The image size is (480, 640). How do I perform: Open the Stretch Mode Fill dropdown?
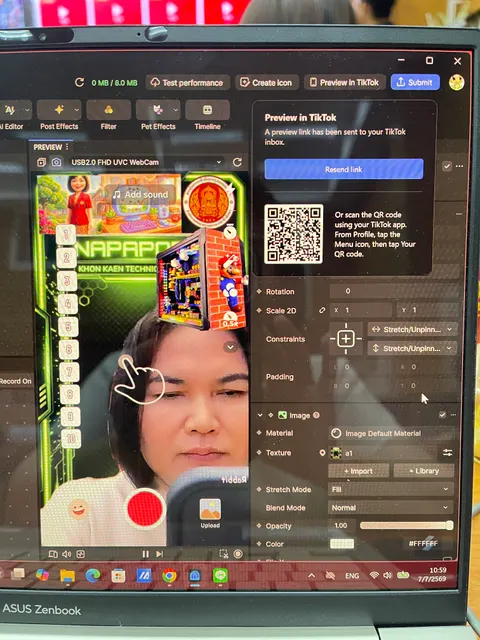pyautogui.click(x=391, y=489)
